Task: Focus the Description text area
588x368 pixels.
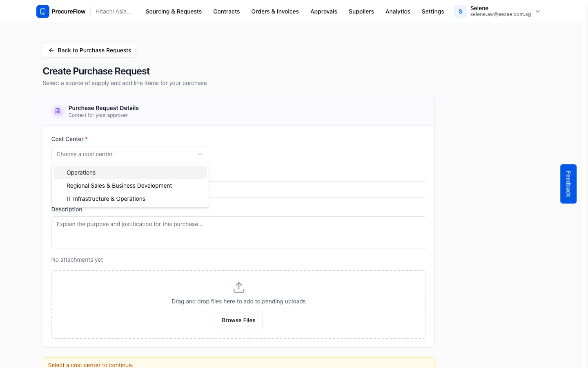Action: [238, 233]
